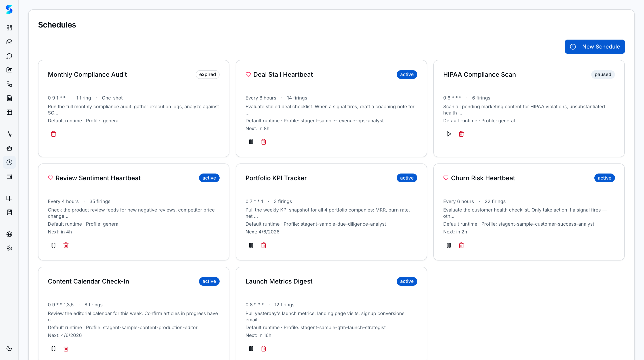The image size is (644, 360).
Task: Delete the Content Calendar Check-In schedule
Action: point(66,349)
